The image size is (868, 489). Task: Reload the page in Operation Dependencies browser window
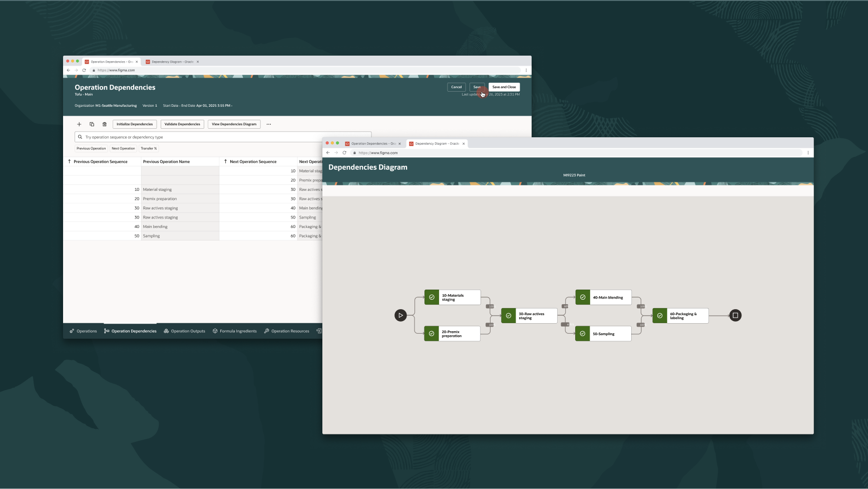click(x=84, y=70)
